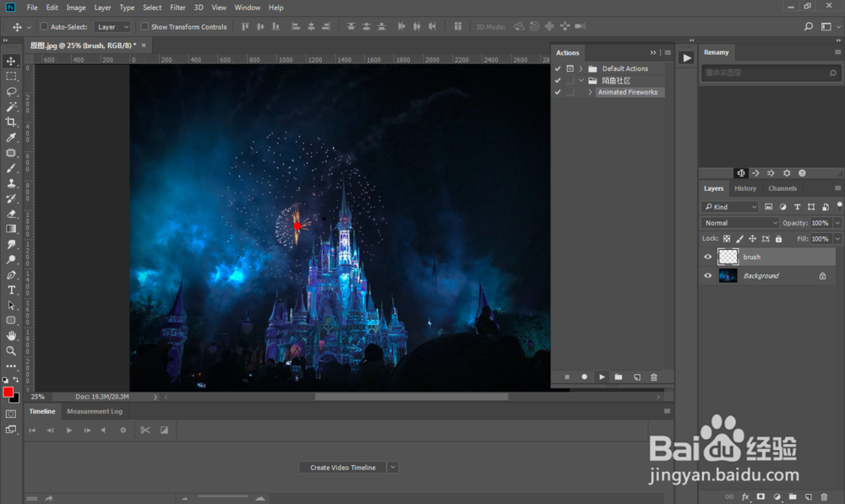Click the Lasso tool
The image size is (845, 504).
[11, 91]
